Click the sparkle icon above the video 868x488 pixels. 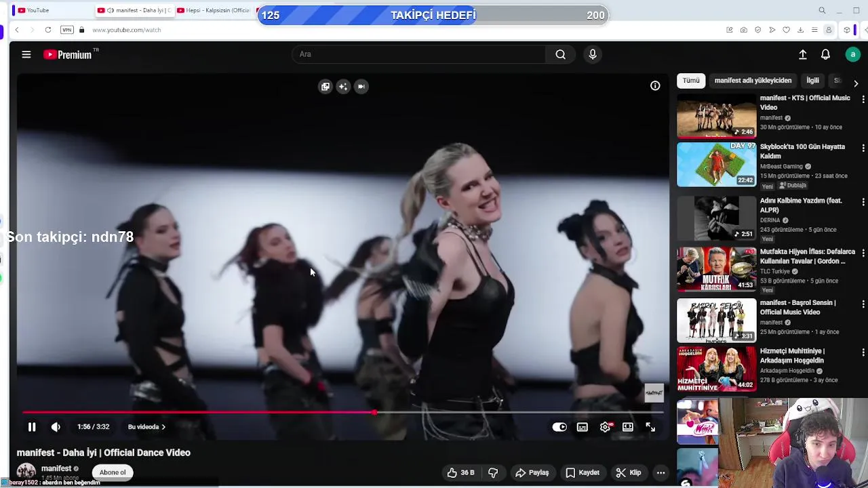(x=343, y=86)
